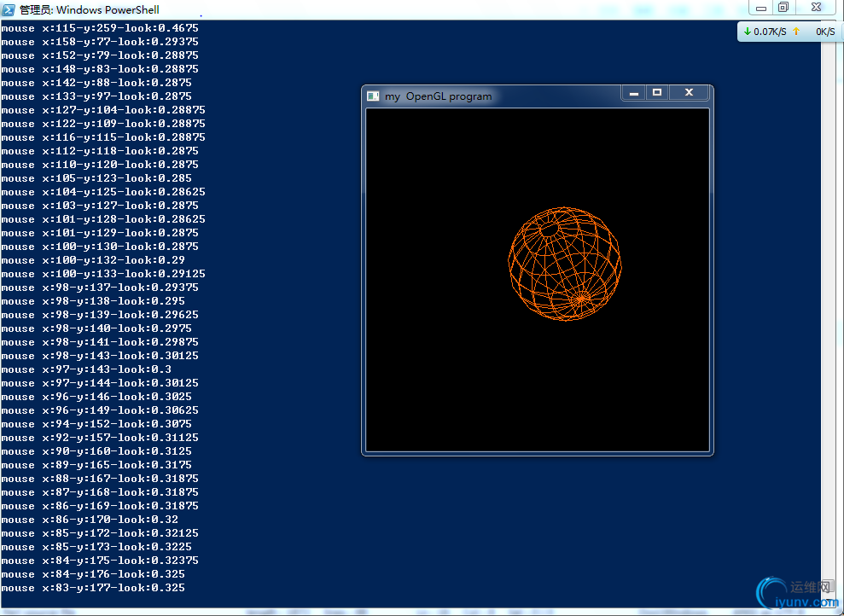Screen dimensions: 844x616
Task: Click the line "mouse x:85-y:173-look:0.3225"
Action: click(x=97, y=547)
